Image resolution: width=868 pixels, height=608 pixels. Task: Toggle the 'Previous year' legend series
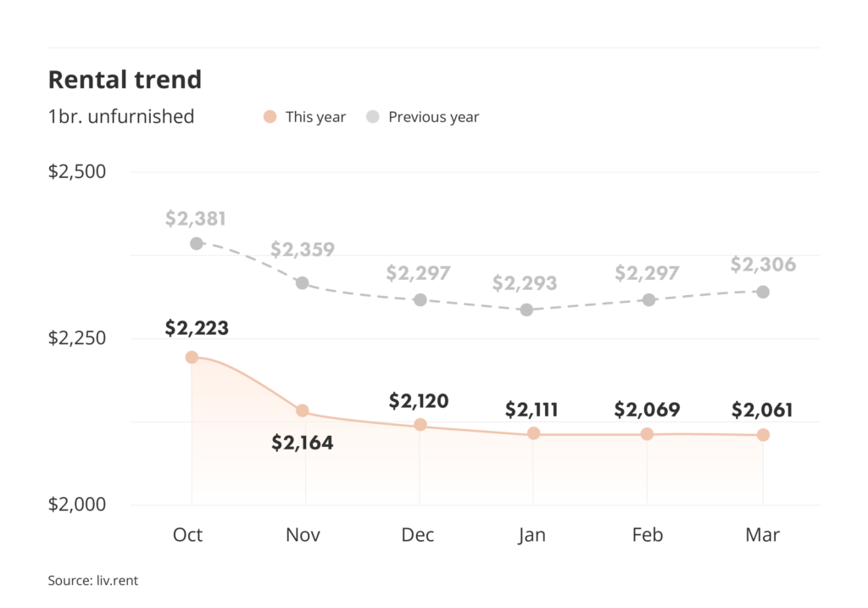(433, 117)
